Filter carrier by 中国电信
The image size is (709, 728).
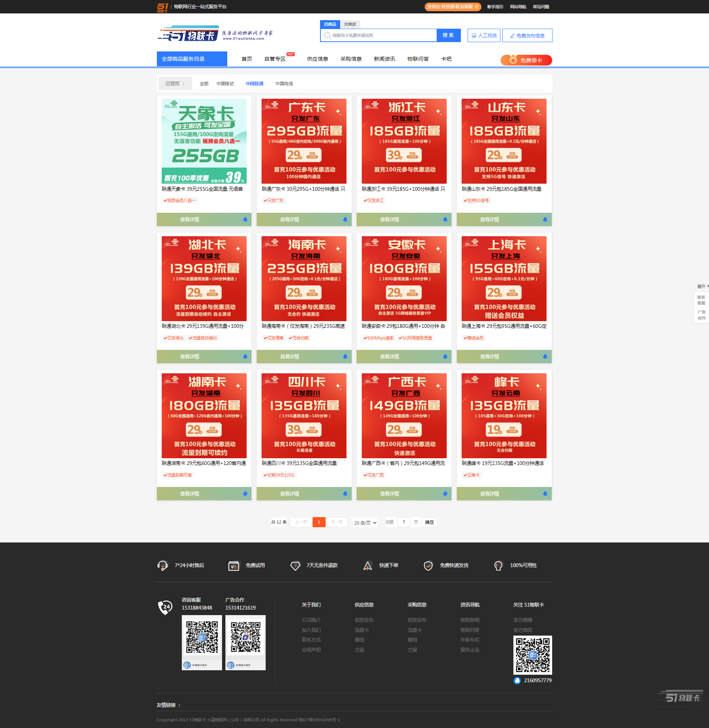[284, 83]
